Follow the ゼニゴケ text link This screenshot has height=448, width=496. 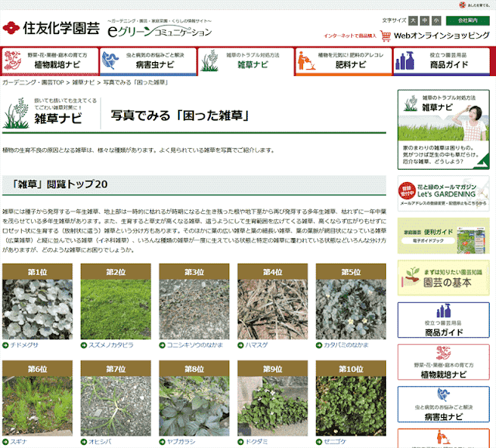[335, 442]
